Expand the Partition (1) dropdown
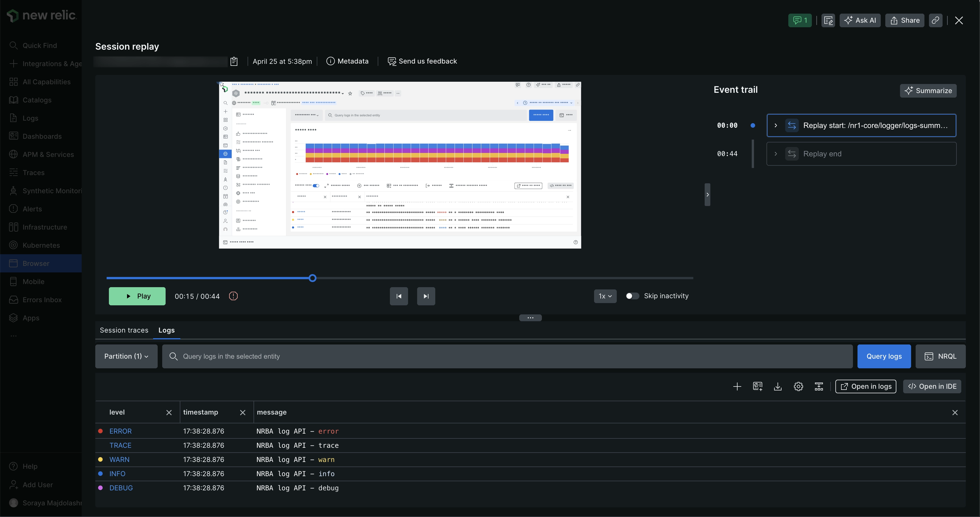The width and height of the screenshot is (980, 517). coord(126,356)
